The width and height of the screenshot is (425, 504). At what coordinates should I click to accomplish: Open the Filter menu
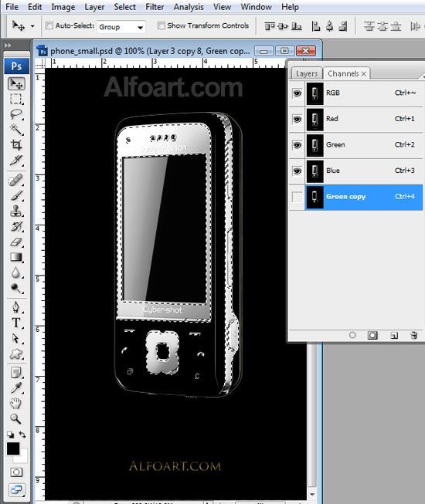(x=155, y=7)
